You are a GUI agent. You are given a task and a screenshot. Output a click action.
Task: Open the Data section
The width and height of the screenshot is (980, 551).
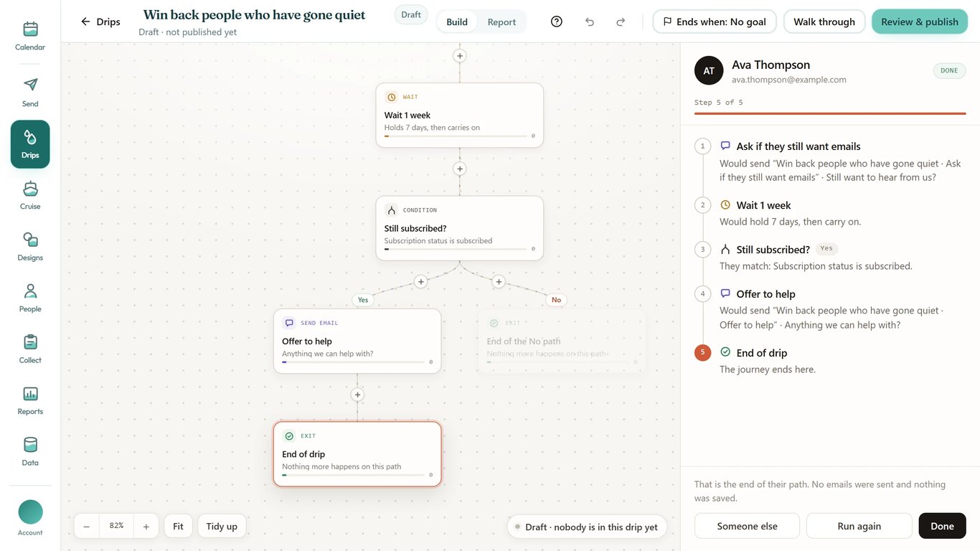30,452
